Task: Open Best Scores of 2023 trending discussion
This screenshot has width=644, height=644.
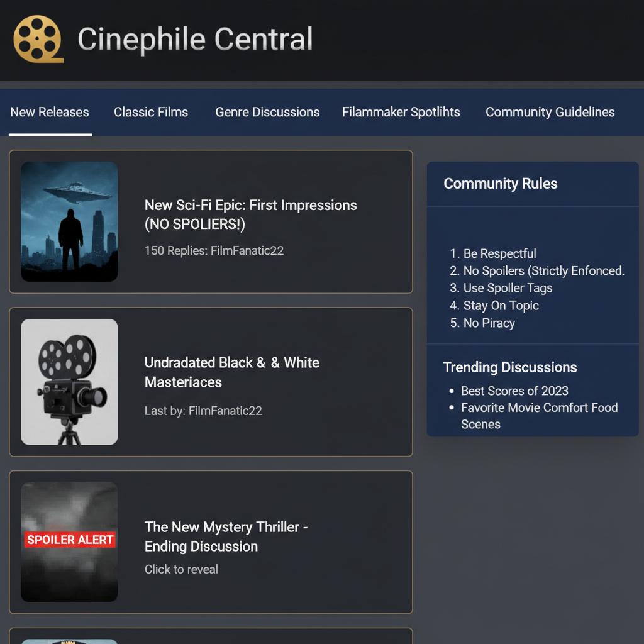Action: [514, 391]
